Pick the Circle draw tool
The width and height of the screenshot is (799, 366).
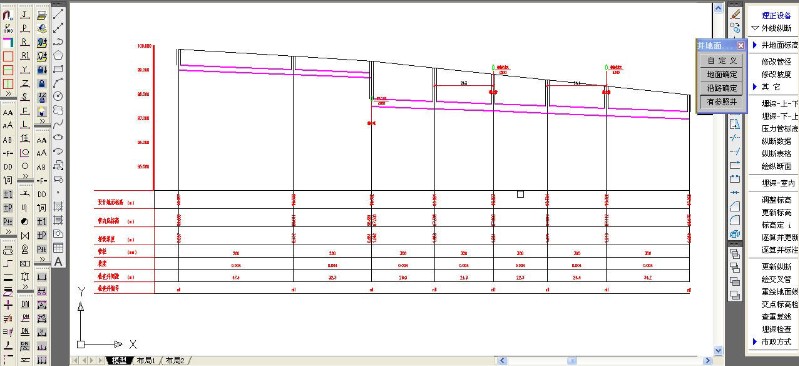(59, 96)
